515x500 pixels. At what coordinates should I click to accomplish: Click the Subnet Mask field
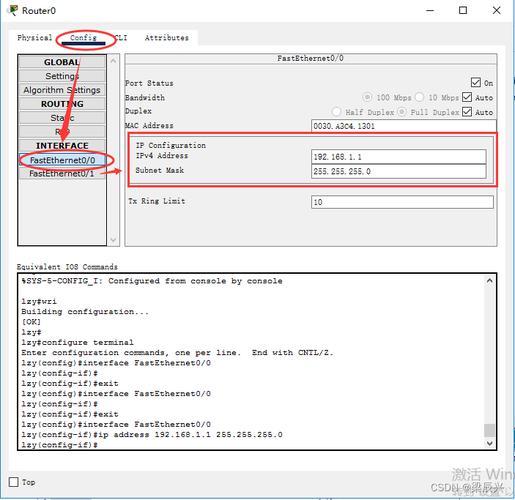[x=399, y=171]
